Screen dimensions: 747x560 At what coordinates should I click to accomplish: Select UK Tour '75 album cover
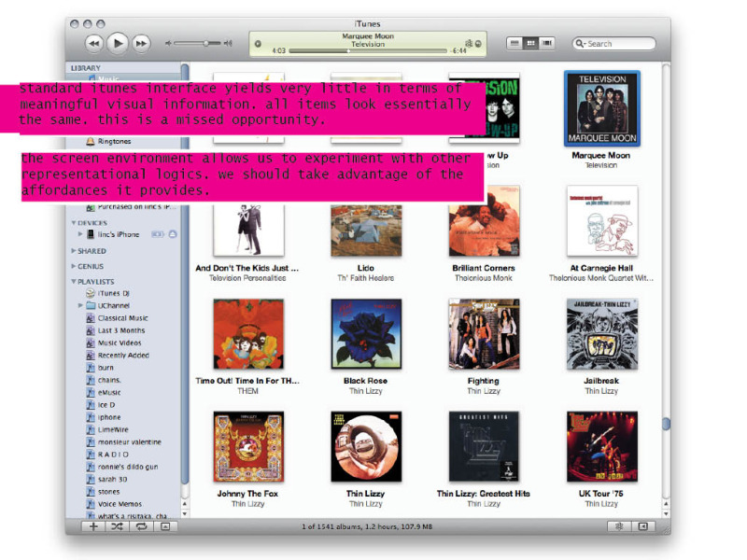602,447
